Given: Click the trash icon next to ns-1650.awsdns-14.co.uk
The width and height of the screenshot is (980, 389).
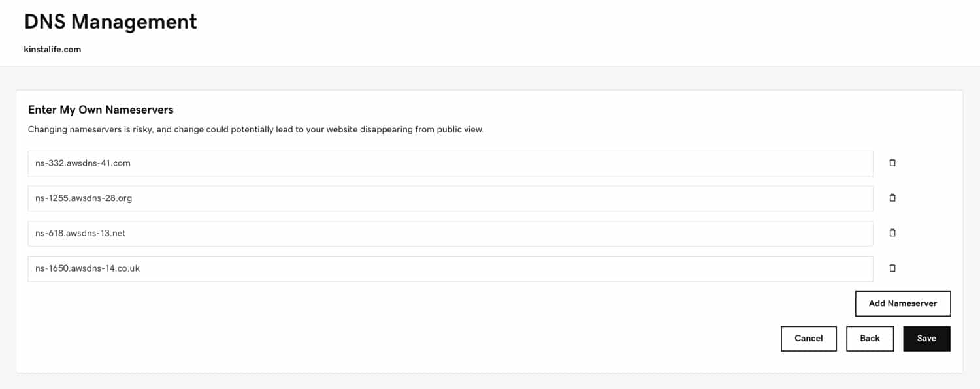Looking at the screenshot, I should [x=892, y=268].
